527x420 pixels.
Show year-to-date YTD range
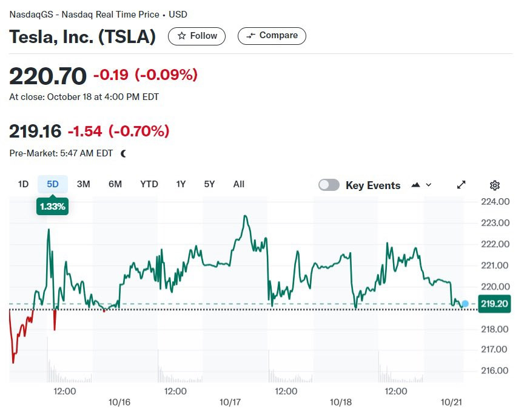coord(149,184)
